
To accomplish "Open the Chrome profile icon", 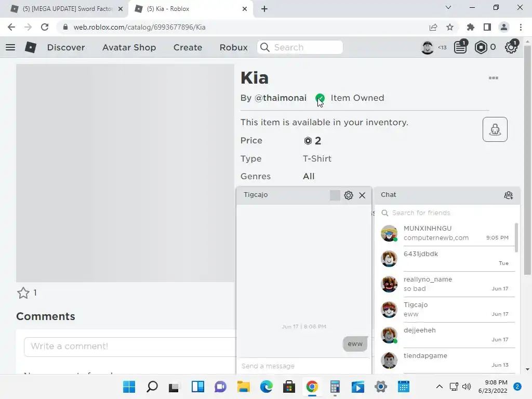I will click(x=504, y=27).
